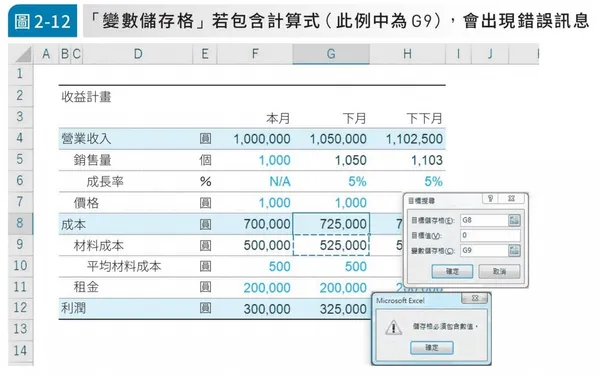
Task: Select column header B
Action: (65, 54)
